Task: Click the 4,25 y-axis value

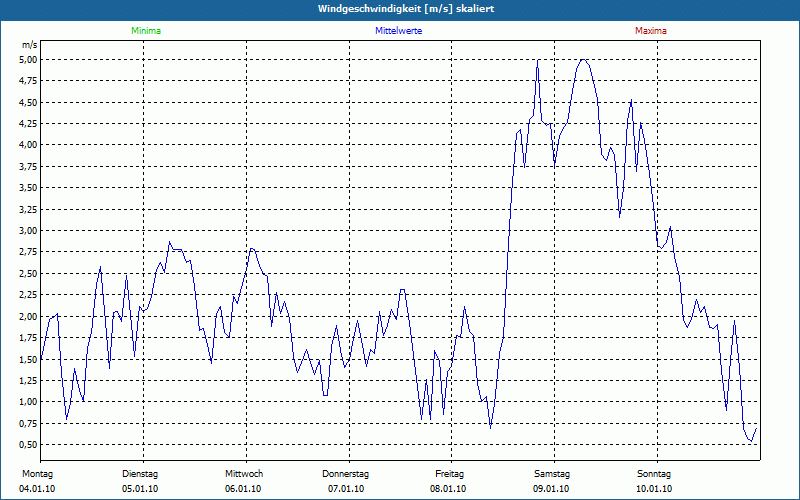Action: pyautogui.click(x=29, y=124)
